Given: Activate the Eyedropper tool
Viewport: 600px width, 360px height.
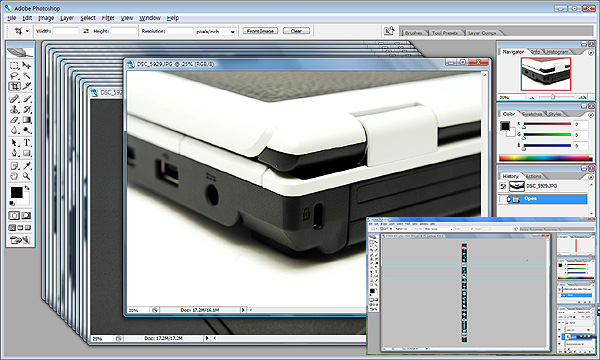Looking at the screenshot, I should (26, 166).
